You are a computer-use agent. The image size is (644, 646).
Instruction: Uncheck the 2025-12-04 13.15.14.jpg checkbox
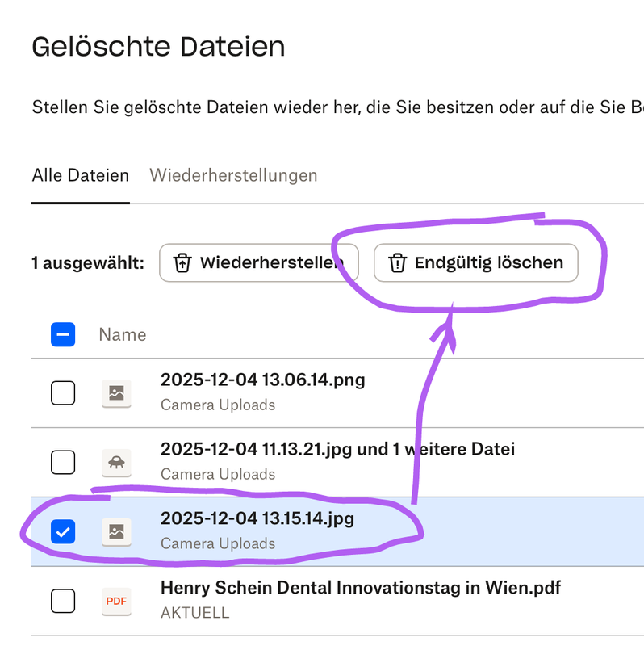pos(63,531)
